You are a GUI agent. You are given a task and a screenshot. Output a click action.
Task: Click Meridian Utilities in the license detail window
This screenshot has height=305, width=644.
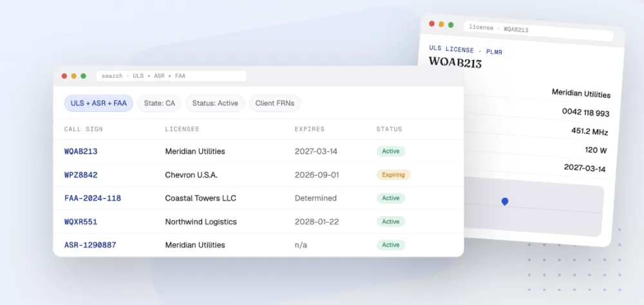click(581, 93)
